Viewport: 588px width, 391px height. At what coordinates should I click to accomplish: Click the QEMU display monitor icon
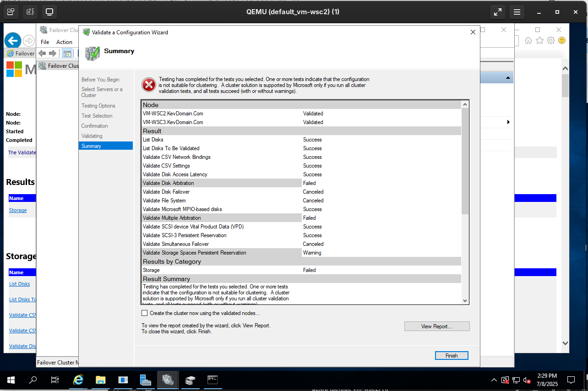(49, 11)
